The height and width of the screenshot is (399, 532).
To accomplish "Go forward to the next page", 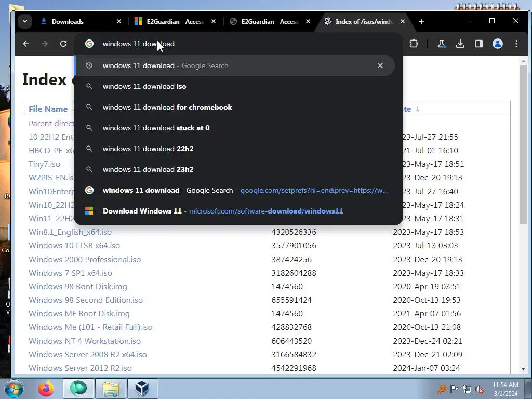I will coord(45,44).
